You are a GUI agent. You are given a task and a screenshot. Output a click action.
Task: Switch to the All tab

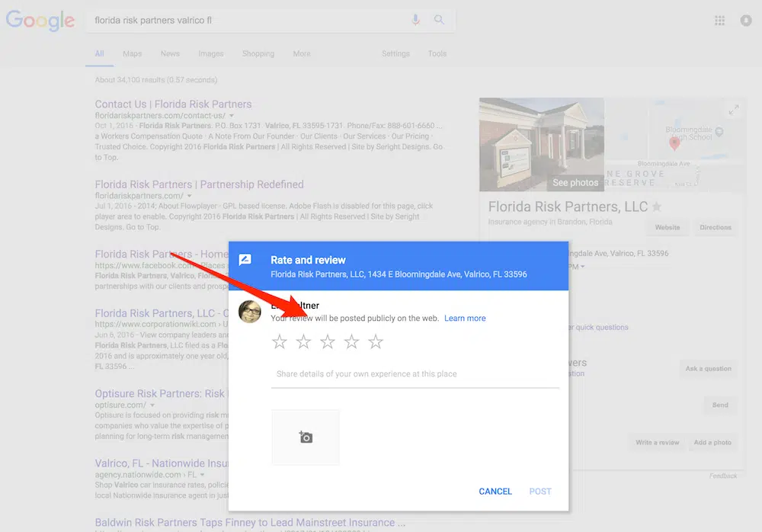pyautogui.click(x=100, y=53)
